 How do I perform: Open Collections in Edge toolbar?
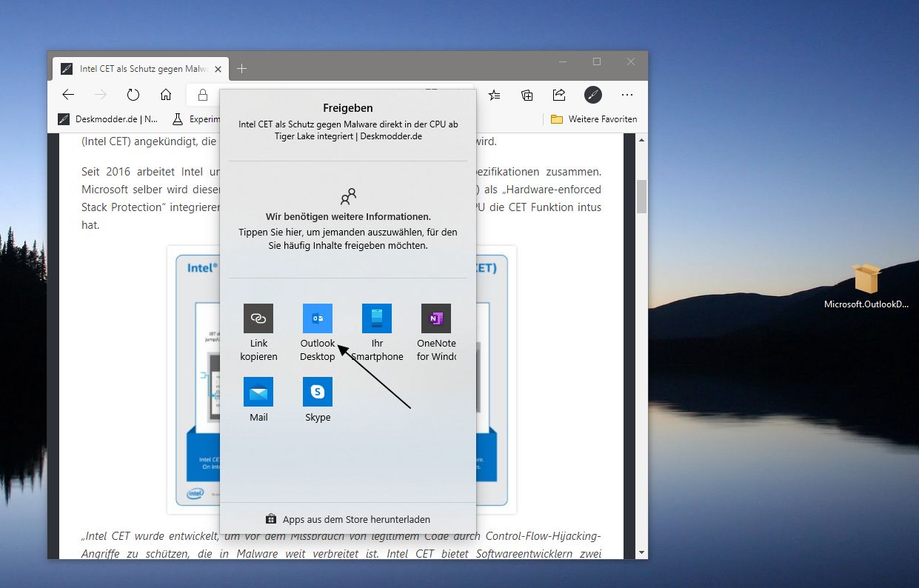tap(527, 95)
